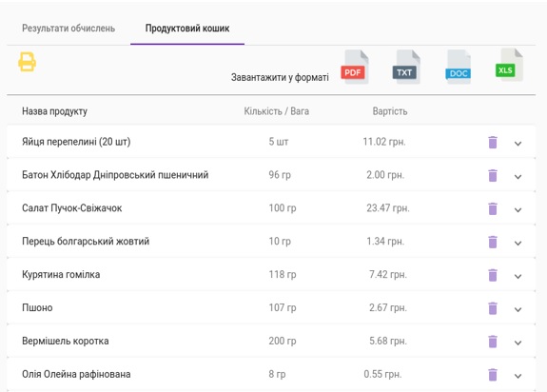Delete Салат Пучок-Свіжачок row
547x392 pixels.
pyautogui.click(x=493, y=208)
